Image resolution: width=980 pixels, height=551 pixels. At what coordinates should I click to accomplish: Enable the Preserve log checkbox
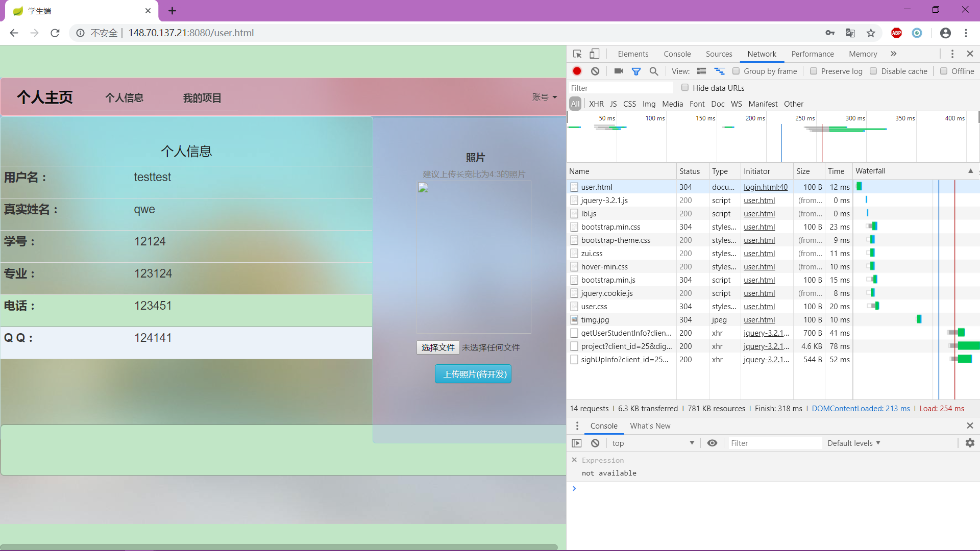click(814, 71)
